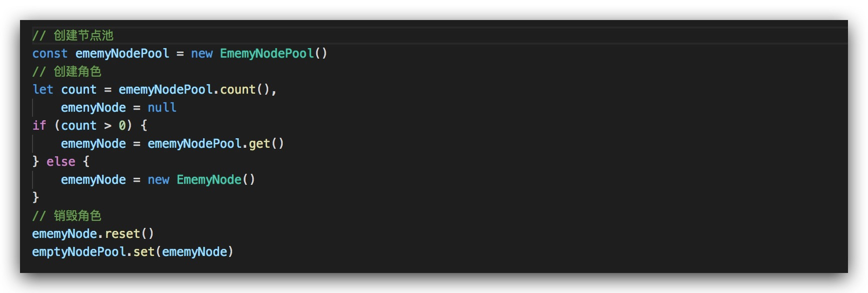This screenshot has width=868, height=293.
Task: Click the emenyNode = null assignment
Action: coord(119,108)
